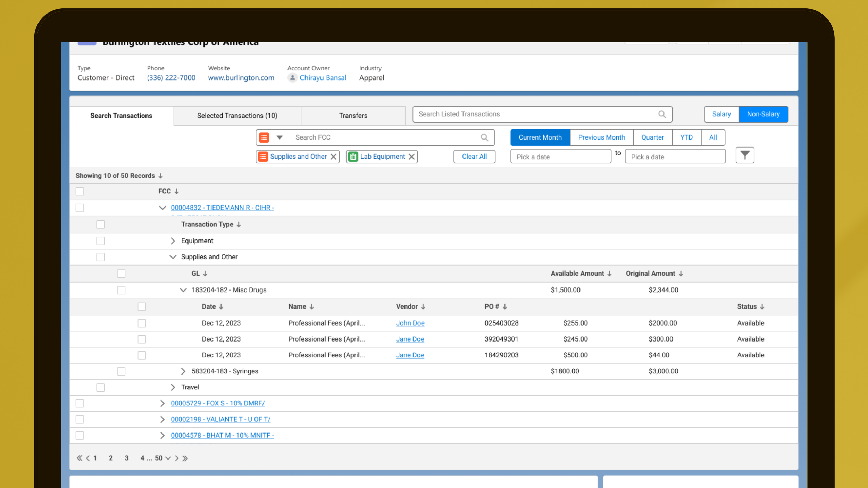This screenshot has width=868, height=488.
Task: Open the funnel filter button
Action: point(745,155)
